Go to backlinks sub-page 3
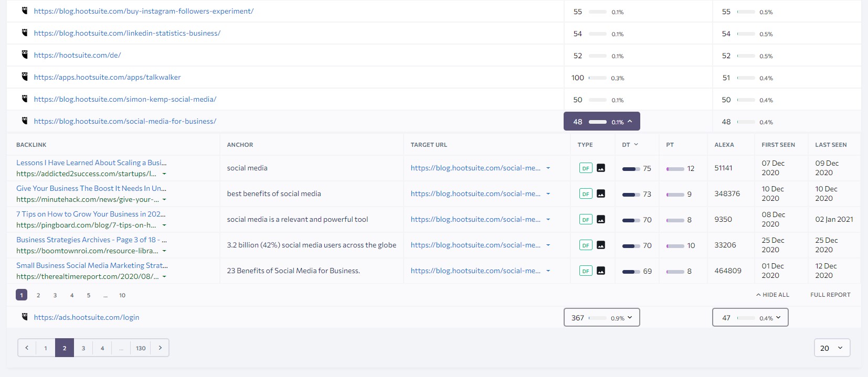The height and width of the screenshot is (377, 868). coord(55,295)
